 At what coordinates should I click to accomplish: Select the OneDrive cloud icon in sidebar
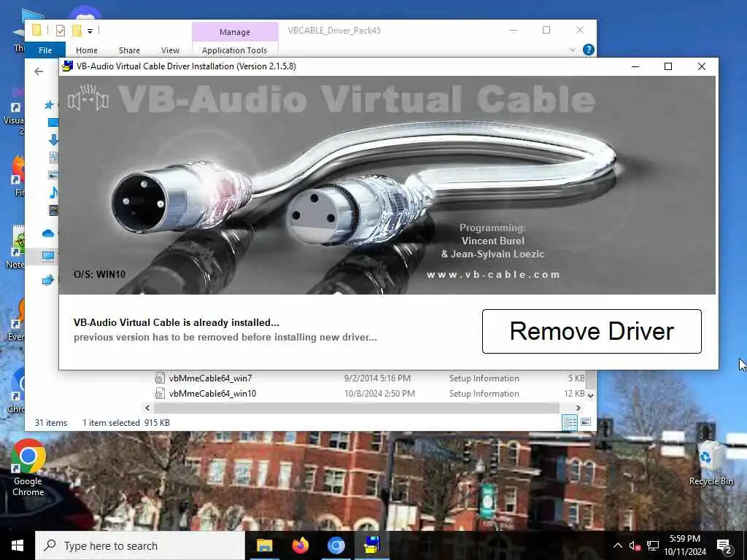tap(48, 233)
